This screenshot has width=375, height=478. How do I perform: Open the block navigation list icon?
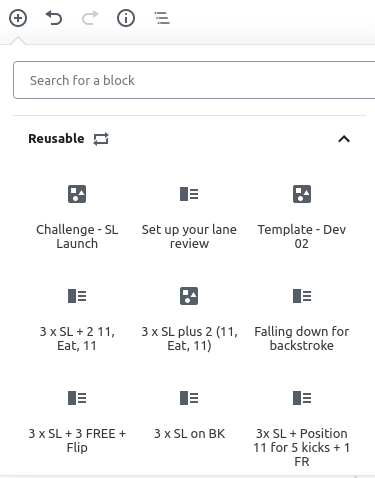tap(162, 18)
